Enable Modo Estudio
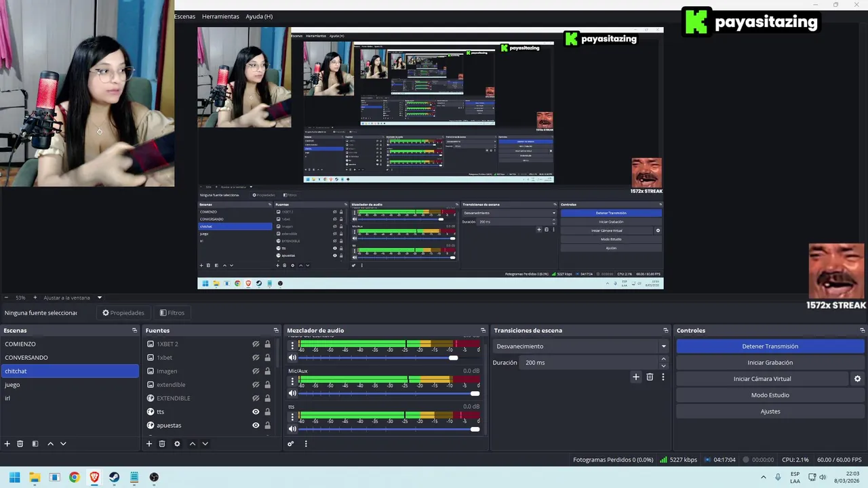This screenshot has height=488, width=868. pos(770,395)
